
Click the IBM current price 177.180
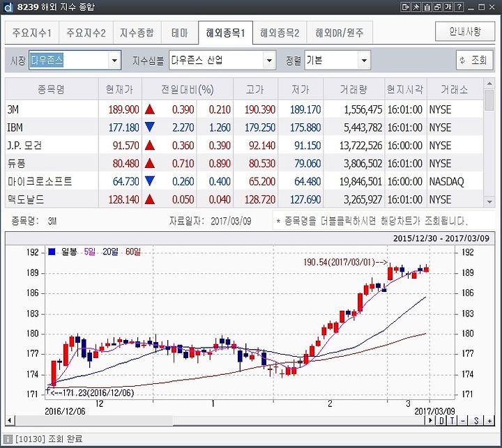[123, 128]
